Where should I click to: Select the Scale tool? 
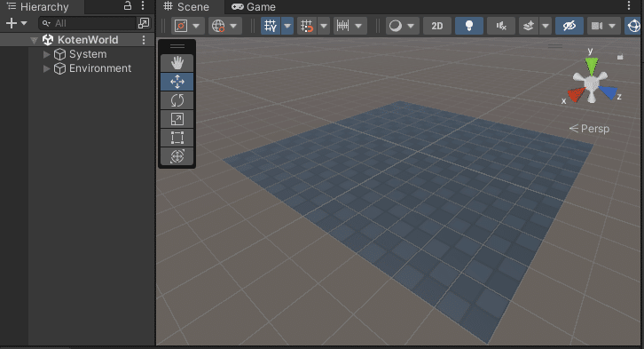(x=177, y=119)
